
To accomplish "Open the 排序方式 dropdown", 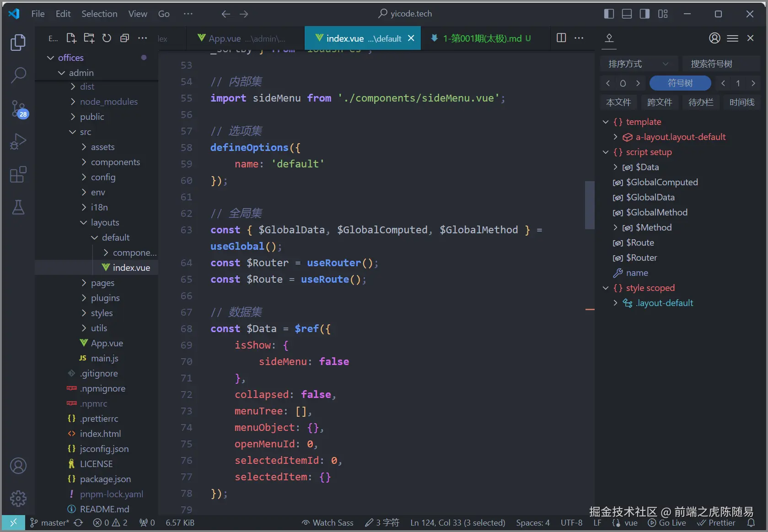I will click(639, 64).
